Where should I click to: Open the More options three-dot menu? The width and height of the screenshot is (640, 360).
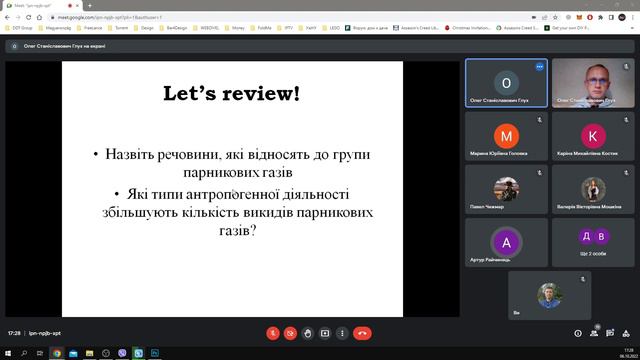(x=342, y=333)
